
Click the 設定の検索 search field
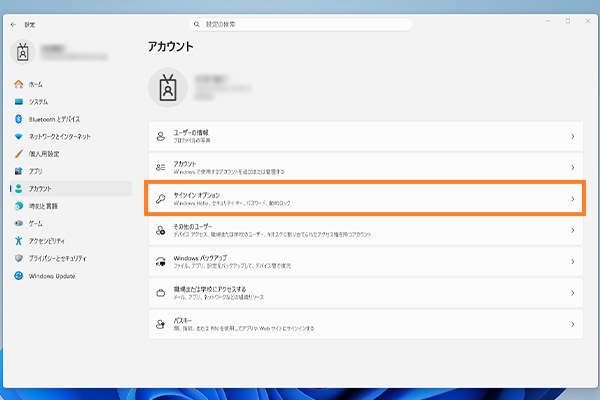tap(300, 24)
